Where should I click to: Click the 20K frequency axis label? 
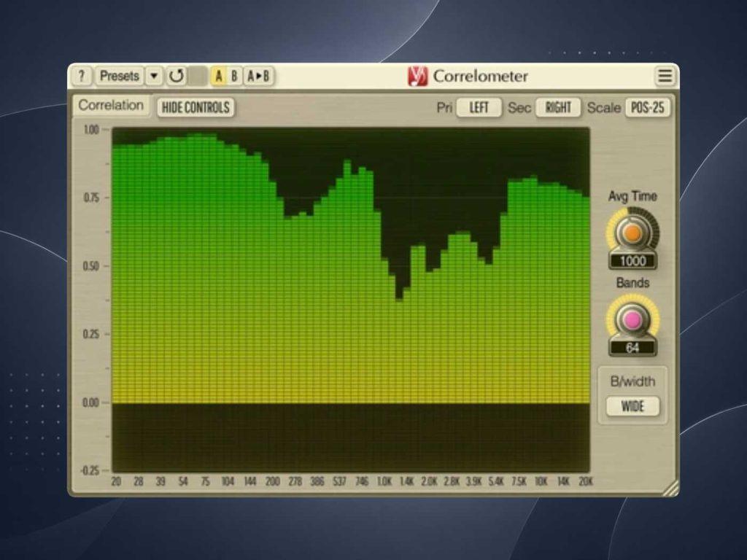coord(586,482)
